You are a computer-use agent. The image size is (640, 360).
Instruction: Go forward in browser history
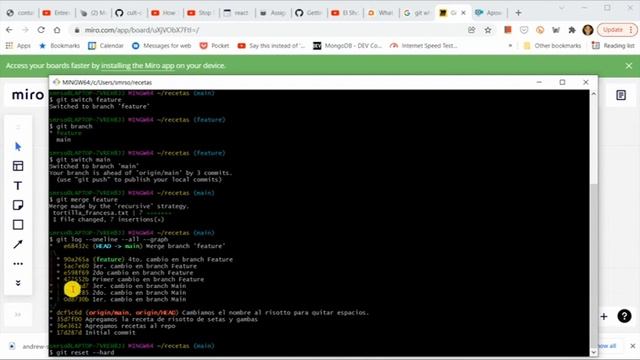(x=25, y=30)
